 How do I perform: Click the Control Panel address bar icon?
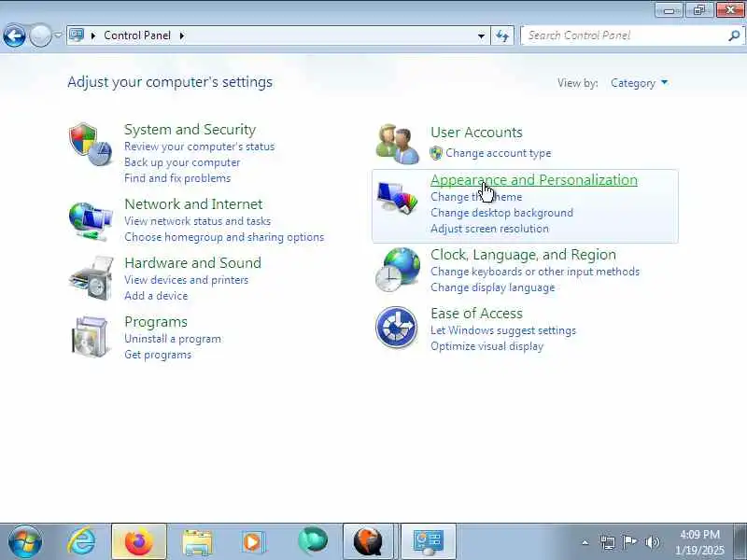(77, 35)
